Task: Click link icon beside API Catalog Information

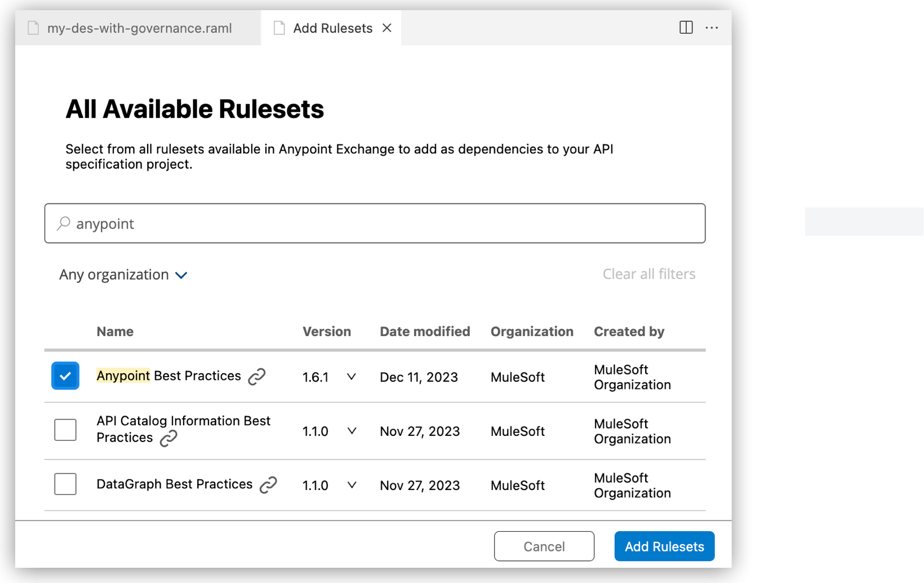Action: 168,438
